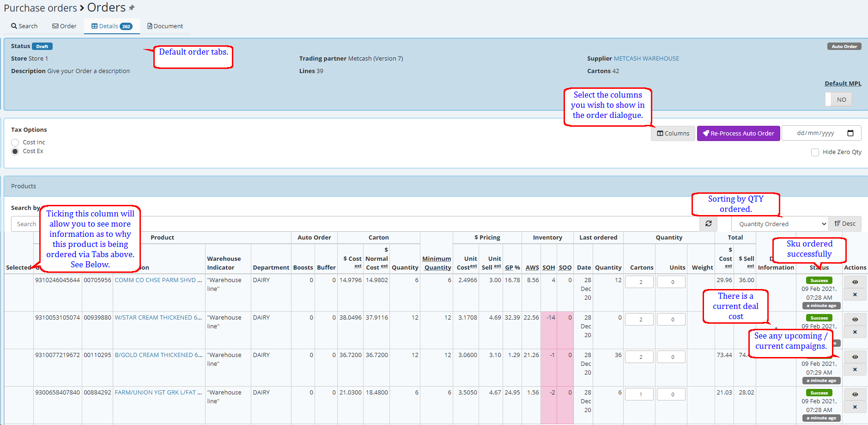
Task: View details eye icon for FARM/UNION YGT
Action: [855, 394]
